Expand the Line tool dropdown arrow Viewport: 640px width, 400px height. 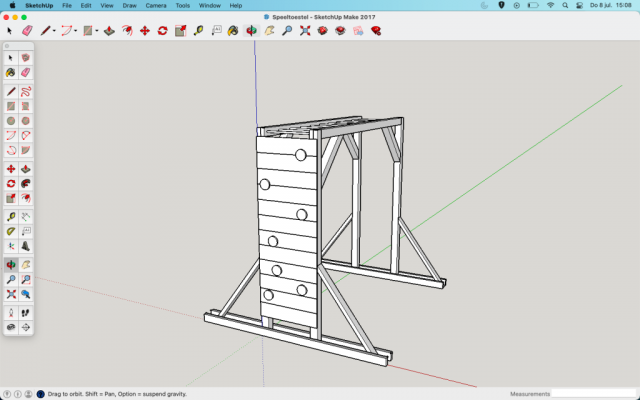(x=54, y=31)
